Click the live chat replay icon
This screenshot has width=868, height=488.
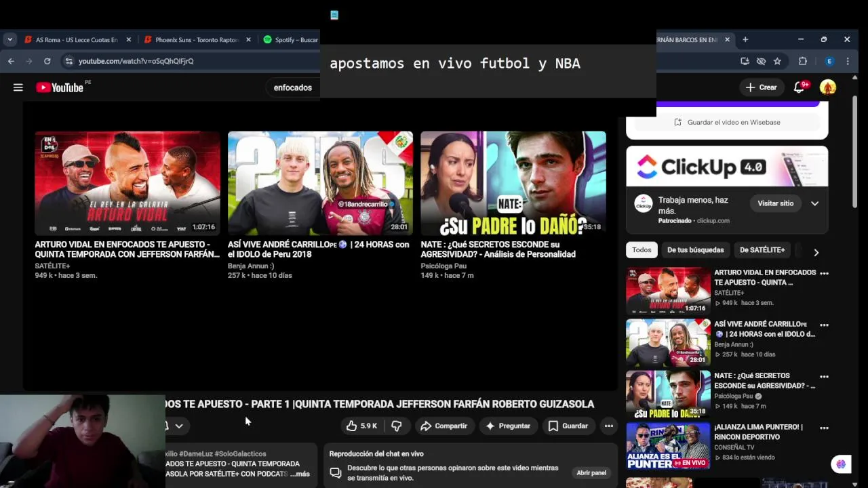[335, 473]
